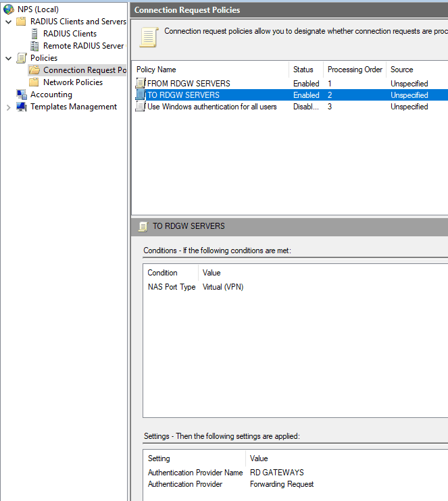Image resolution: width=448 pixels, height=501 pixels.
Task: Click the Remote RADIUS Server Groups icon
Action: tap(34, 46)
